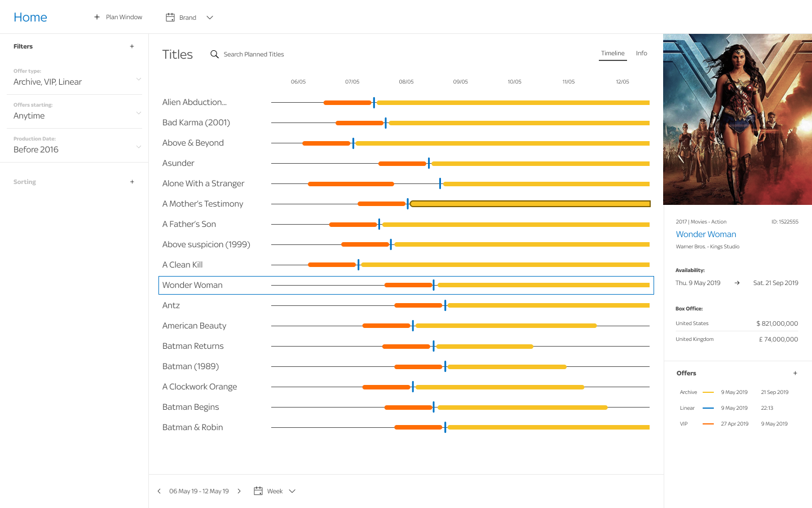Screen dimensions: 812x508
Task: Click the Wonder Woman poster image
Action: 738,119
